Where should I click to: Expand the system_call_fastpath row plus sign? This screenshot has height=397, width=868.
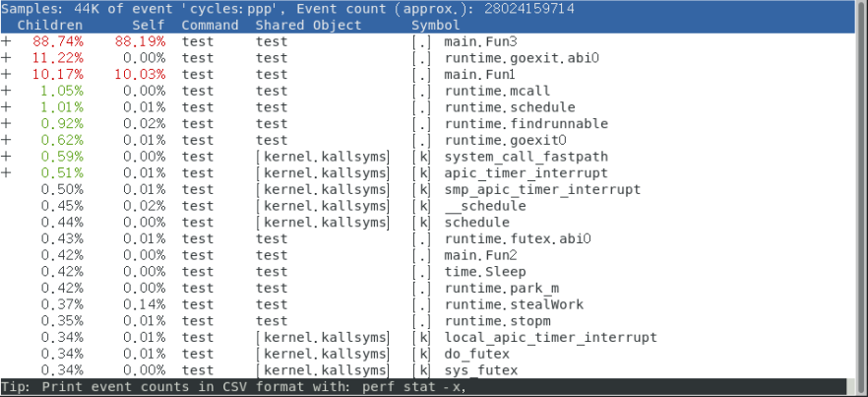(x=6, y=157)
